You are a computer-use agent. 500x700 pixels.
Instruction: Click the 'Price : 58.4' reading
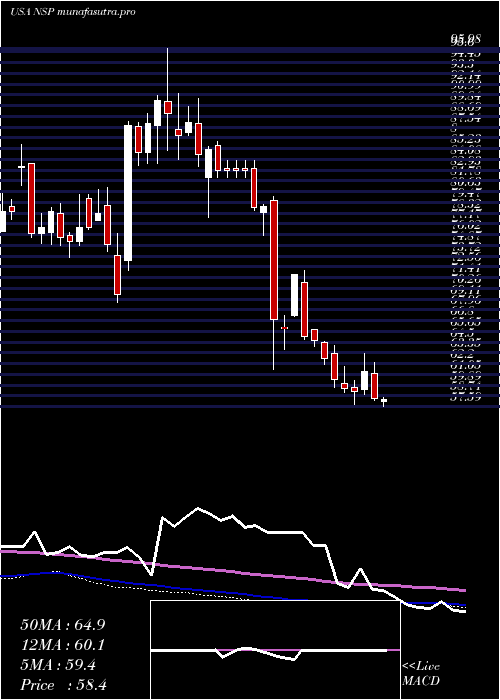(x=63, y=685)
